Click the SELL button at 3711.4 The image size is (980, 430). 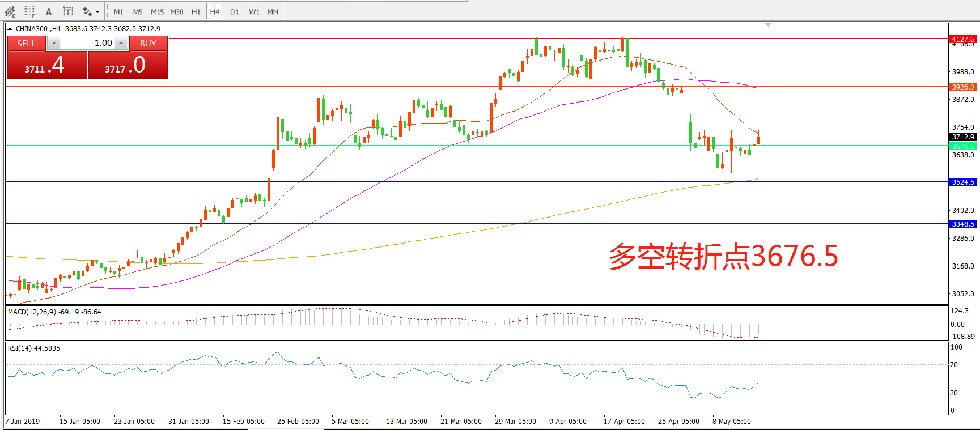(x=47, y=65)
